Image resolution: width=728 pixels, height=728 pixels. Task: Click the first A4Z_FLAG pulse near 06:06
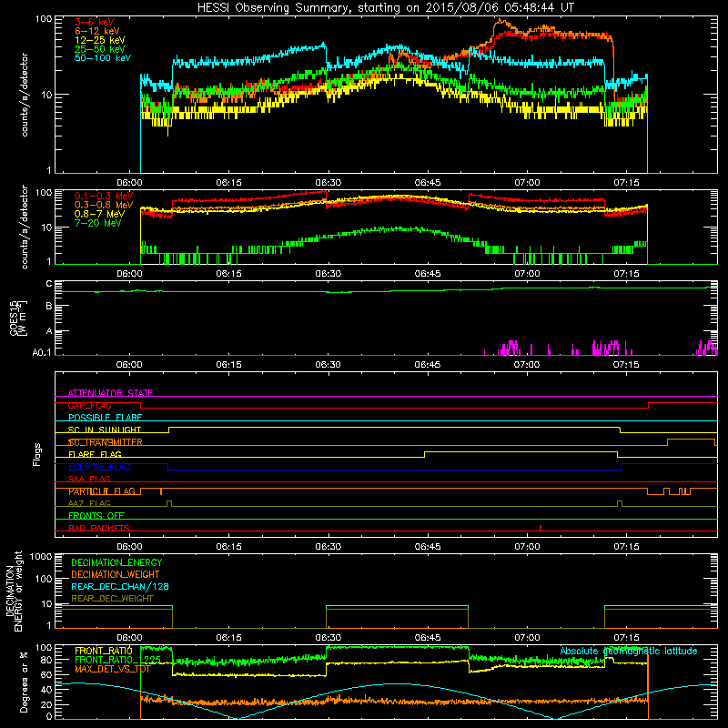(169, 504)
